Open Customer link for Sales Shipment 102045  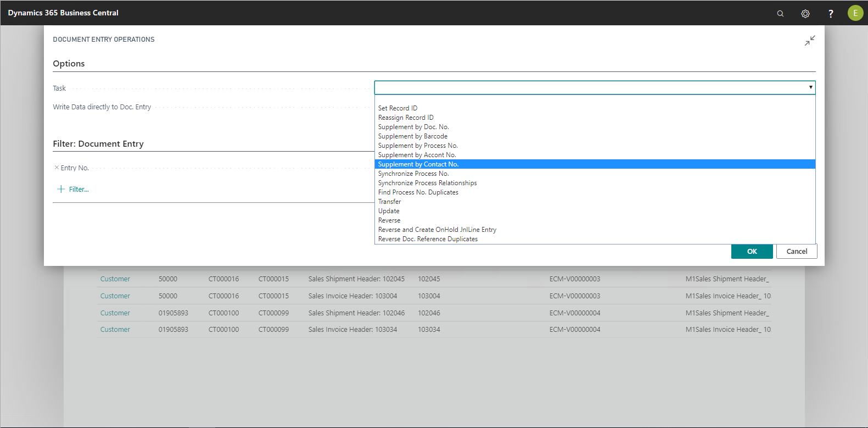[115, 279]
